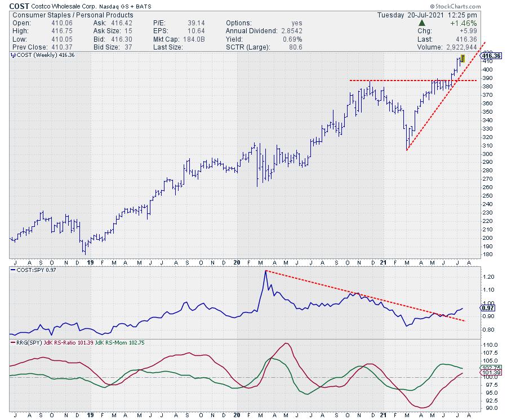Click the 102.75 RS-Mom axis tag
507x420 pixels.
point(488,368)
